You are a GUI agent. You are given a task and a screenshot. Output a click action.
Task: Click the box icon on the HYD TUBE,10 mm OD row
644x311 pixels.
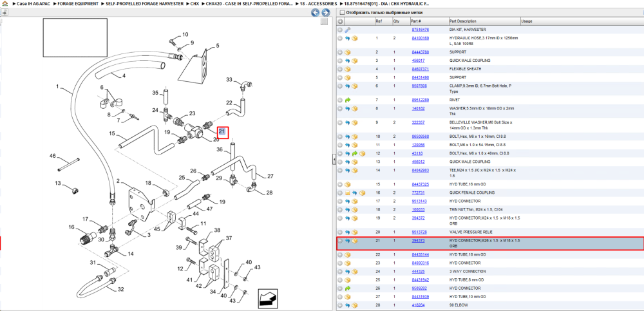pyautogui.click(x=348, y=297)
